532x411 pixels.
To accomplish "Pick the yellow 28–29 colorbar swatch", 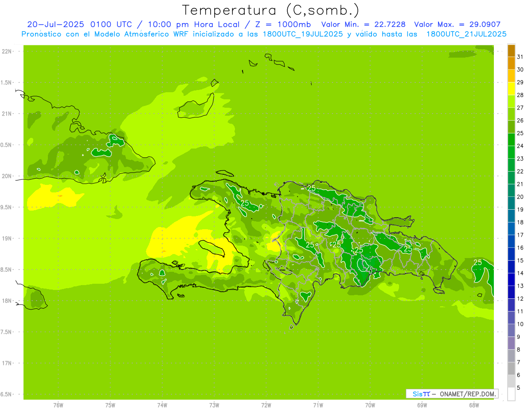I will click(511, 89).
